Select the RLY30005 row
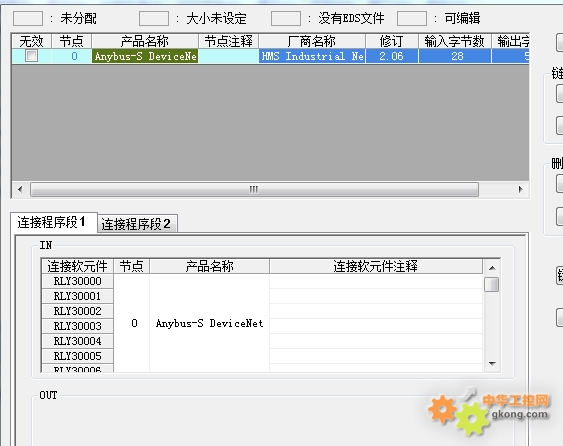This screenshot has height=446, width=563. (x=78, y=356)
